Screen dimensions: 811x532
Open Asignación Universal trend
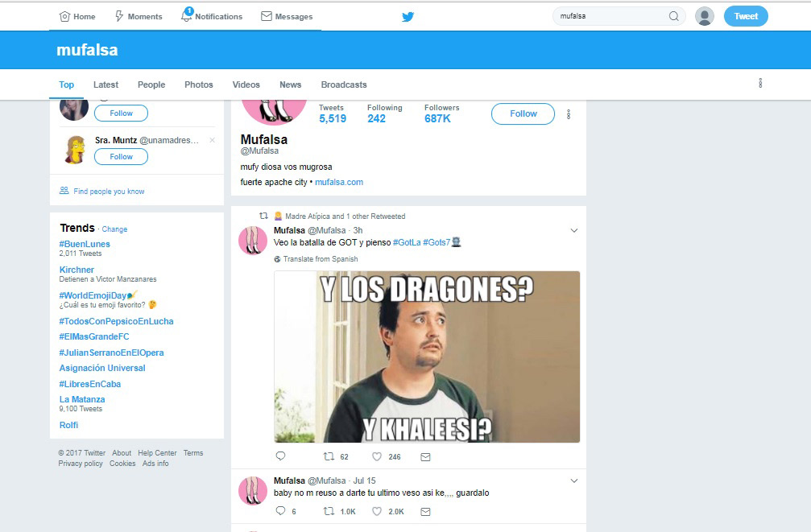(102, 368)
